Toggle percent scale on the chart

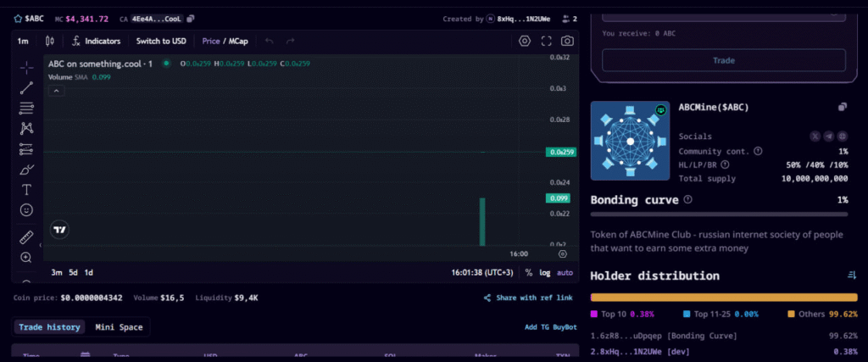click(529, 272)
